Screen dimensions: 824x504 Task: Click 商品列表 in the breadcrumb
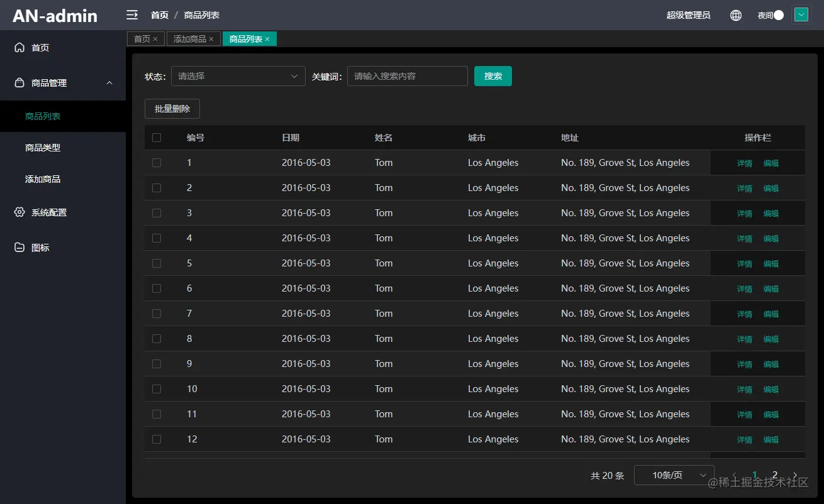click(x=202, y=15)
